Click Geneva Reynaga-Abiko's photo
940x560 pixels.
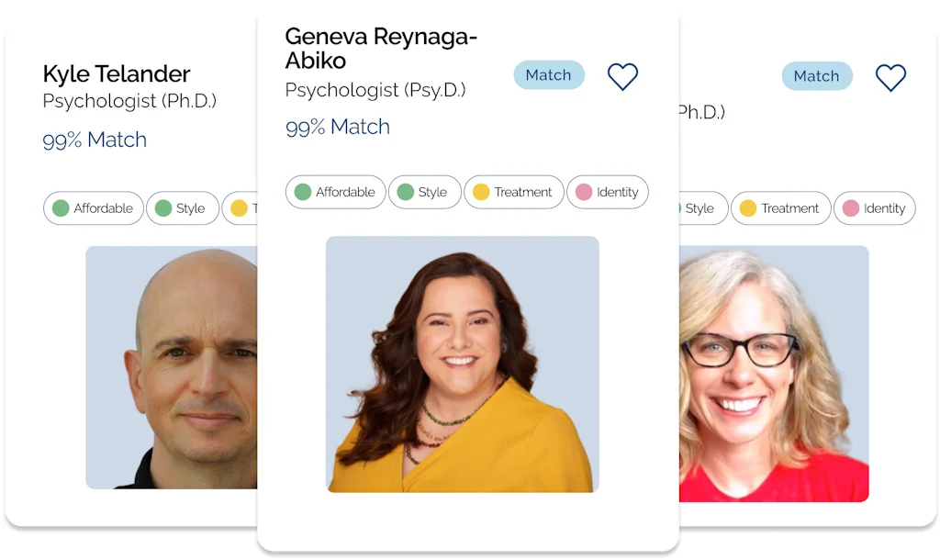coord(462,364)
